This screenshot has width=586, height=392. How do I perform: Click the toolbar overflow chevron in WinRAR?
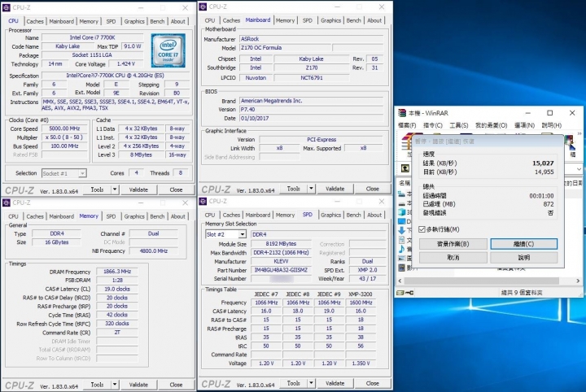[x=579, y=133]
